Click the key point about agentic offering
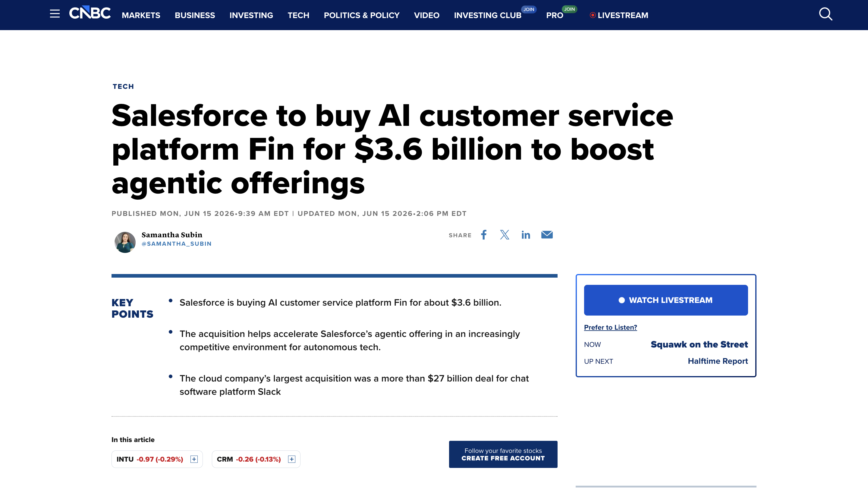This screenshot has height=489, width=868. click(350, 340)
